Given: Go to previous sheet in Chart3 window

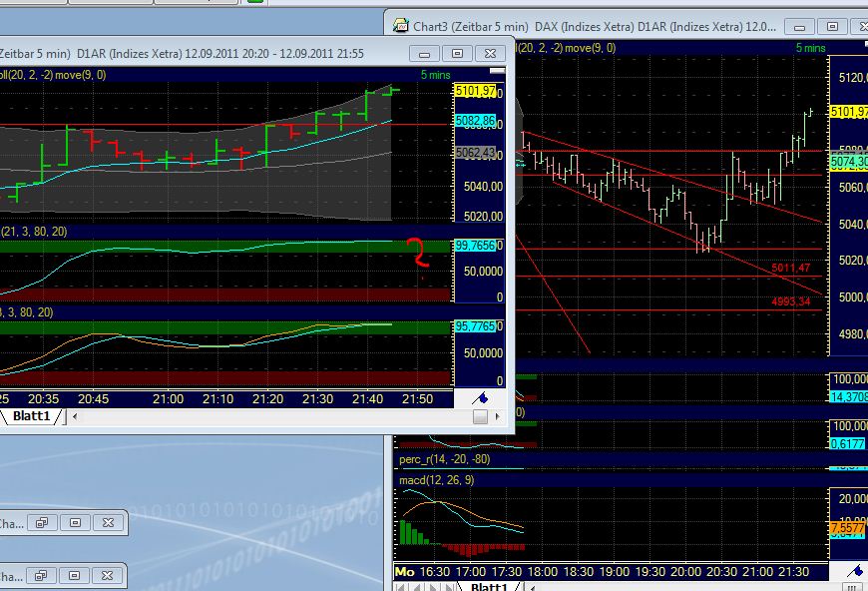Looking at the screenshot, I should click(x=418, y=587).
